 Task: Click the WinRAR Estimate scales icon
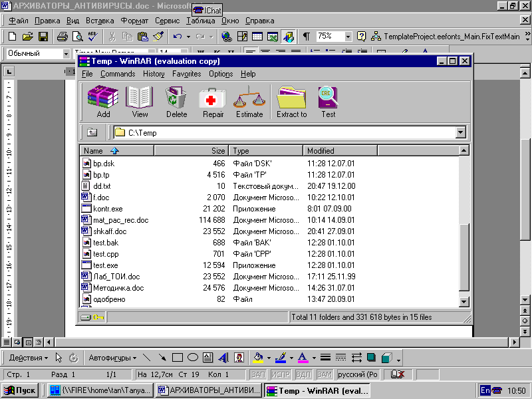(x=249, y=97)
